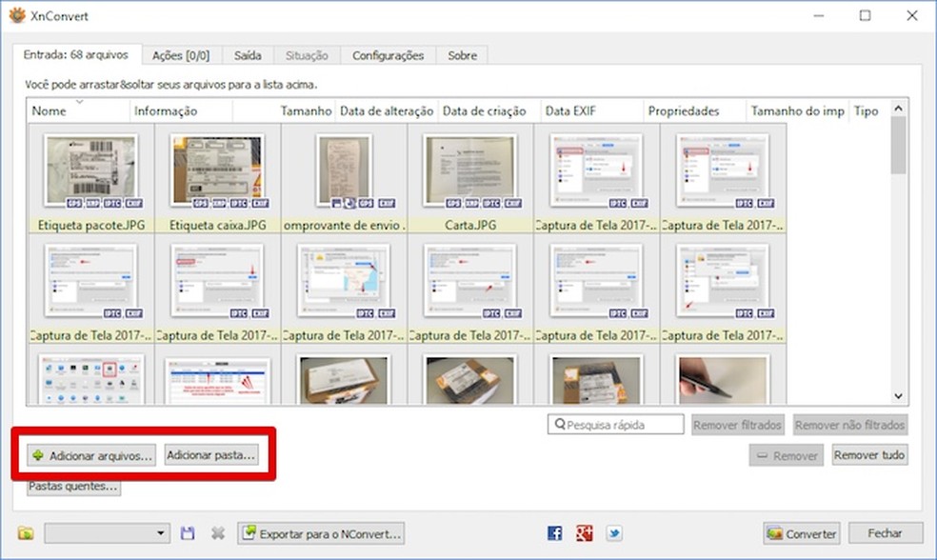Save current settings using the floppy disk icon
937x560 pixels.
pos(188,533)
